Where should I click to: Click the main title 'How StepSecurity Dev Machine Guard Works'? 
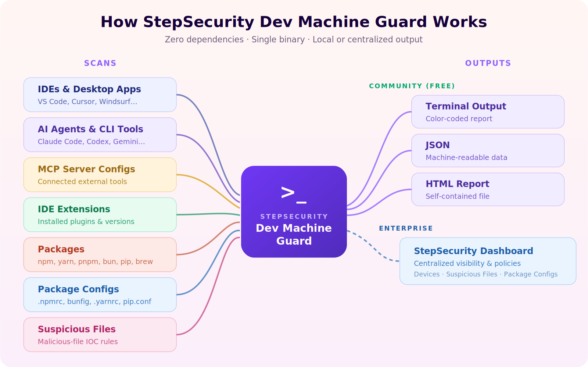pos(294,22)
